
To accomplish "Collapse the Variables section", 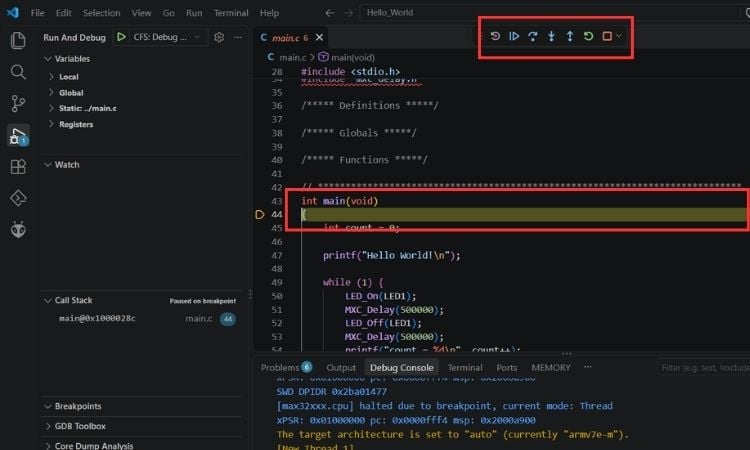I will (48, 59).
